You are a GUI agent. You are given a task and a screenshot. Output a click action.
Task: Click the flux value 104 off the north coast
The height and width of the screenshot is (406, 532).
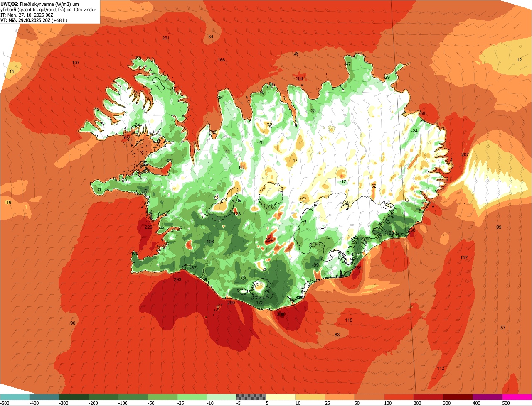299,78
